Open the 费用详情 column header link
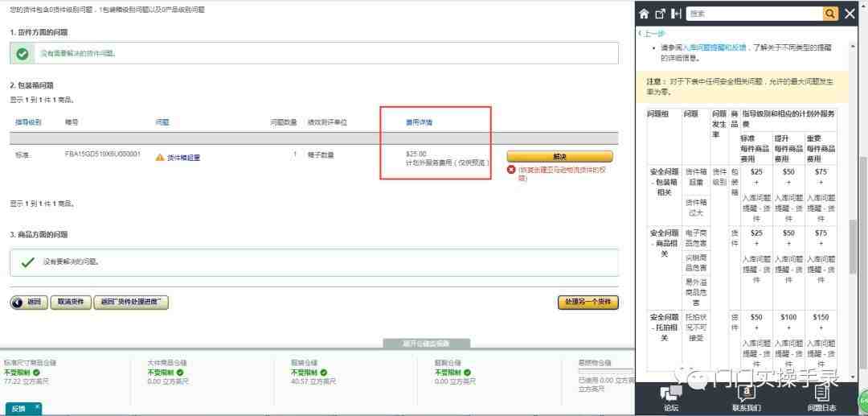868x416 pixels. pos(419,122)
